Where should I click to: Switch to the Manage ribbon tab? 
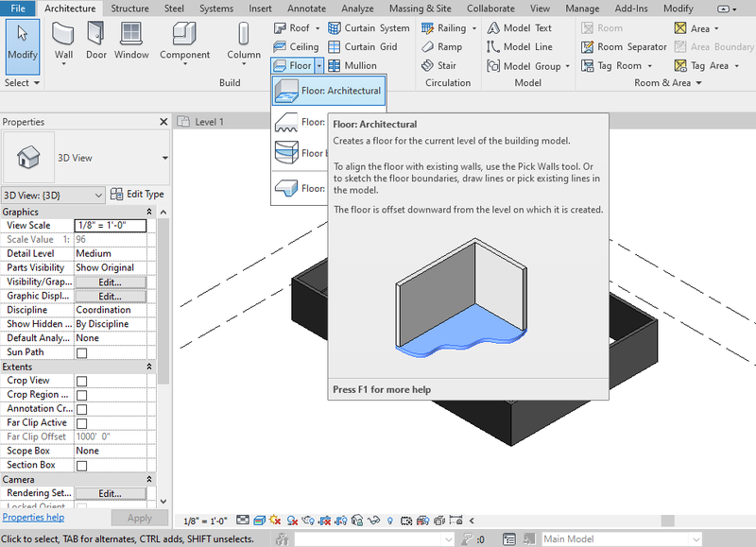[582, 9]
